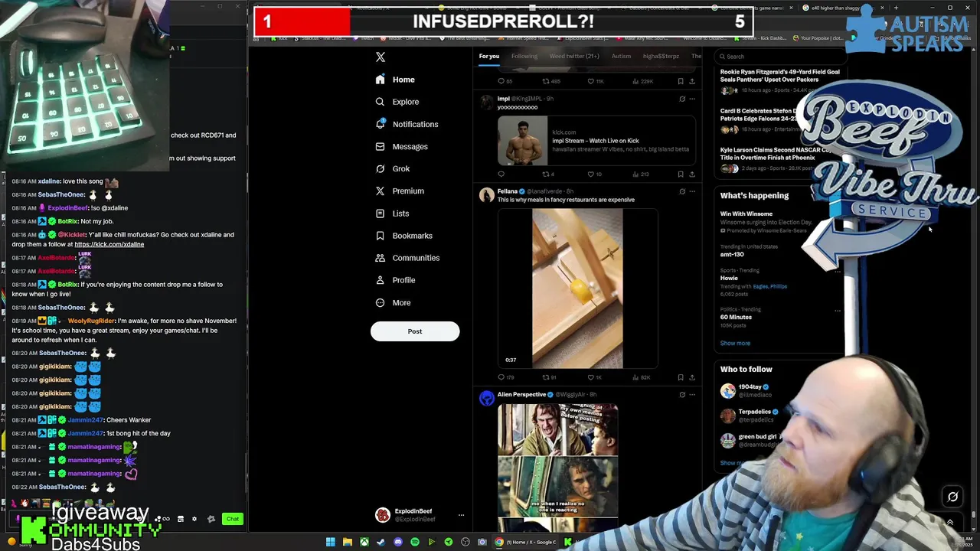Open Alien Perspective profile avatar
Screen dimensions: 980x551
pos(487,398)
